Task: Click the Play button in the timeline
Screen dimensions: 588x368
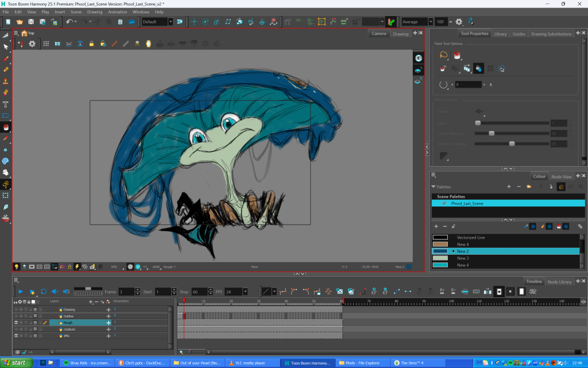Action: point(21,292)
